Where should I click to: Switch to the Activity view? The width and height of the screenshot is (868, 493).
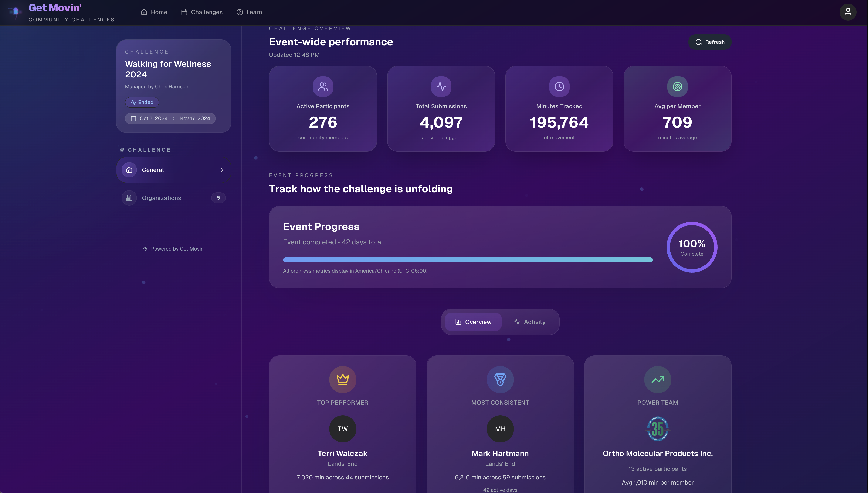point(530,322)
